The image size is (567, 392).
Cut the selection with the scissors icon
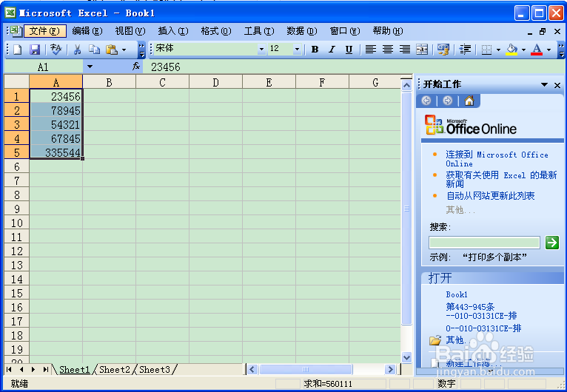(x=77, y=50)
